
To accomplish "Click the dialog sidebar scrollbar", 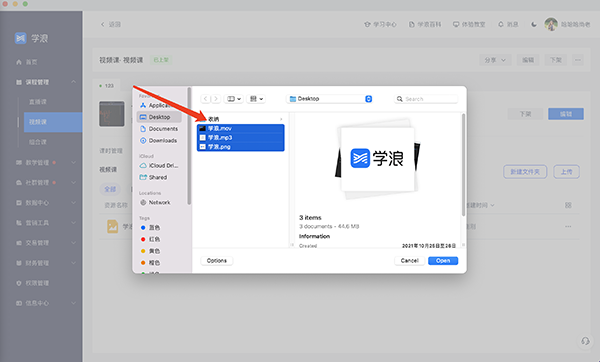I will tap(189, 146).
